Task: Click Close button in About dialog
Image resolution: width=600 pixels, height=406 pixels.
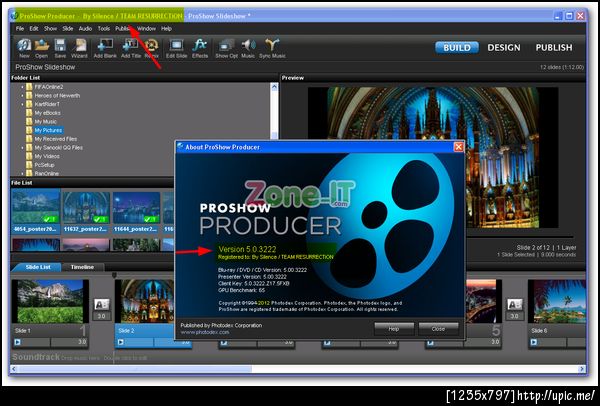Action: point(438,329)
